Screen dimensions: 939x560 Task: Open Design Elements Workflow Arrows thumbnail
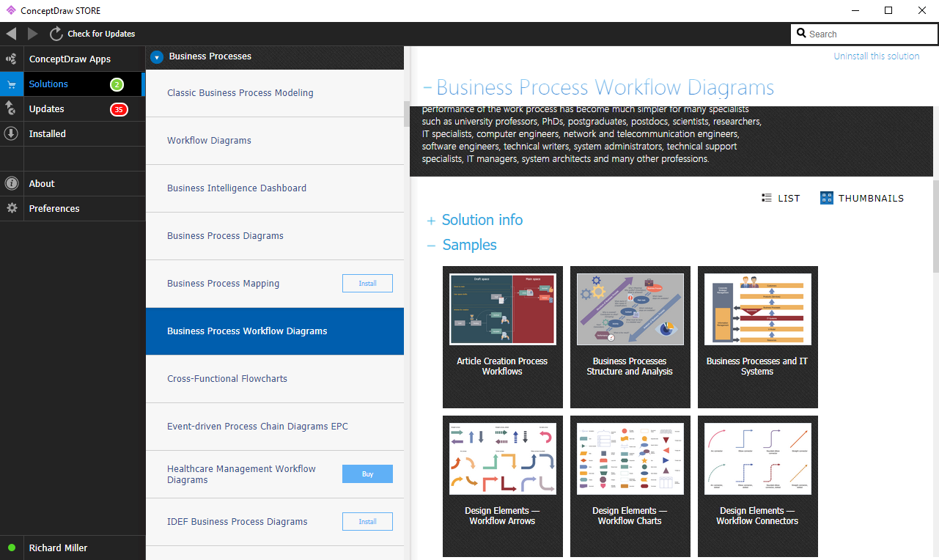click(x=503, y=487)
